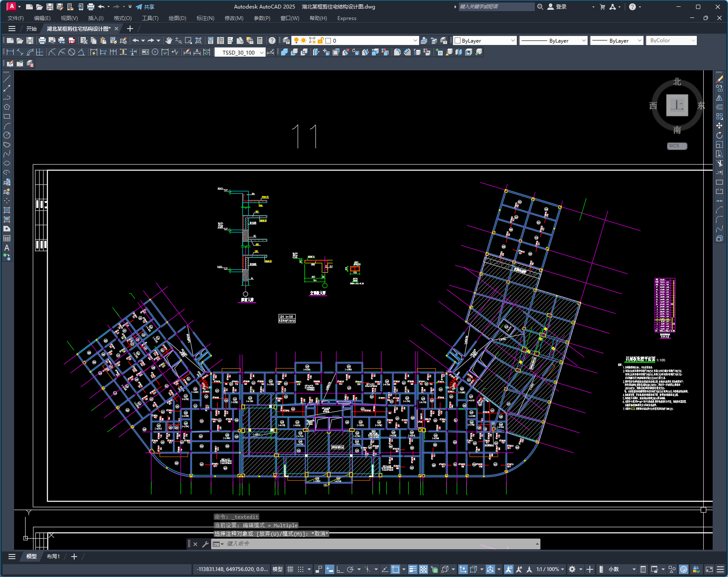Click the DWF publish icon
The height and width of the screenshot is (577, 728).
pyautogui.click(x=72, y=40)
